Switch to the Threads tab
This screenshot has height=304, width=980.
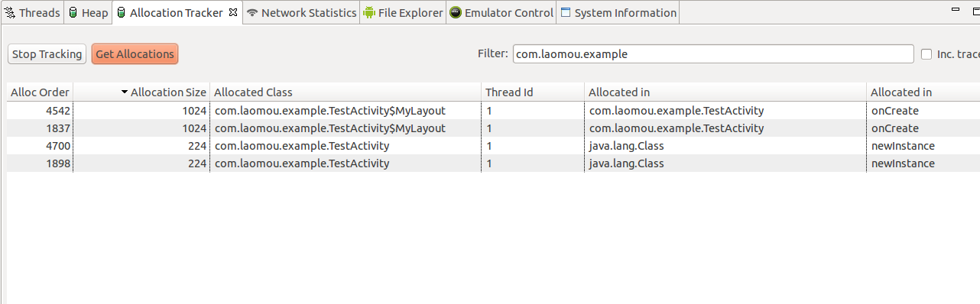[x=32, y=13]
